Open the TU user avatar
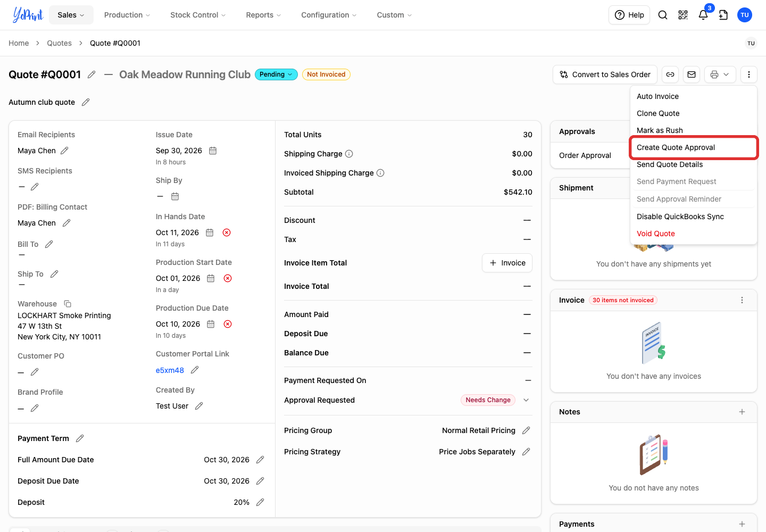 click(x=745, y=15)
